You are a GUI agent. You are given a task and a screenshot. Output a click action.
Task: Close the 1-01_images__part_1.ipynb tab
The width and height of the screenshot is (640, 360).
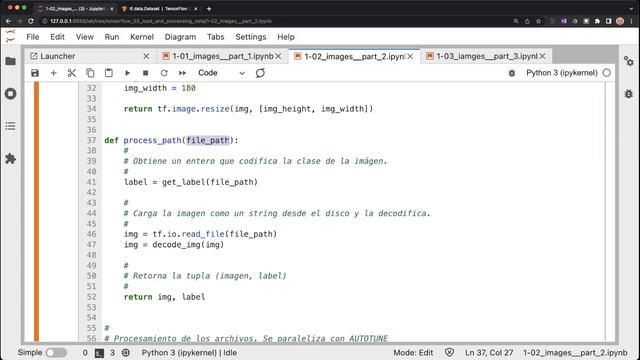click(x=278, y=56)
